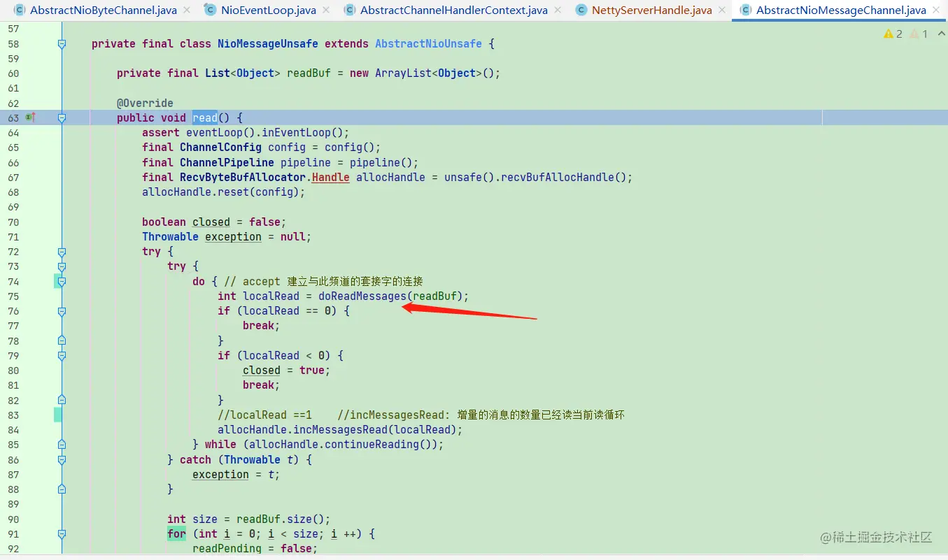948x560 pixels.
Task: Fold the catch block at line 86
Action: (x=62, y=459)
